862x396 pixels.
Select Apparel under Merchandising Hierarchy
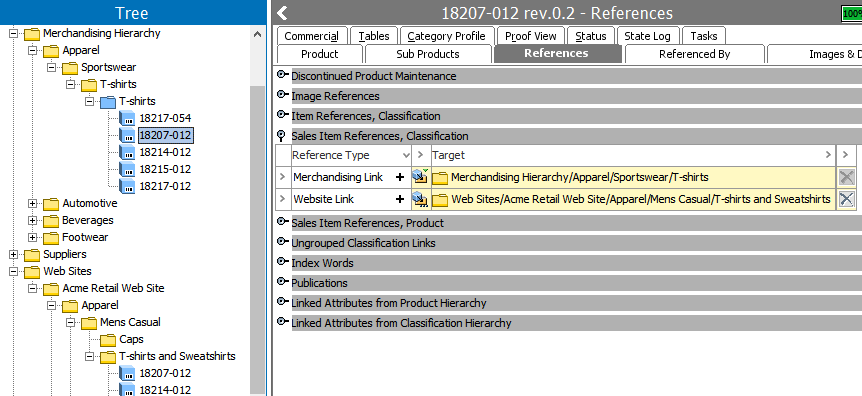81,51
